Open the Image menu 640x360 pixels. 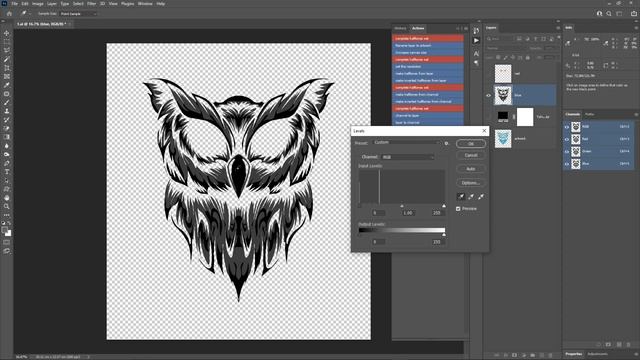click(x=38, y=4)
